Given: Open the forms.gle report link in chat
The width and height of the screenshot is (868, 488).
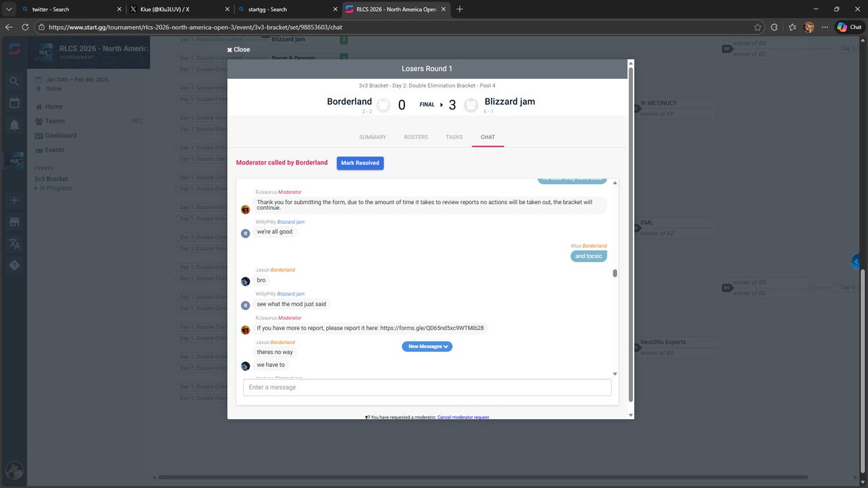Looking at the screenshot, I should [x=432, y=328].
